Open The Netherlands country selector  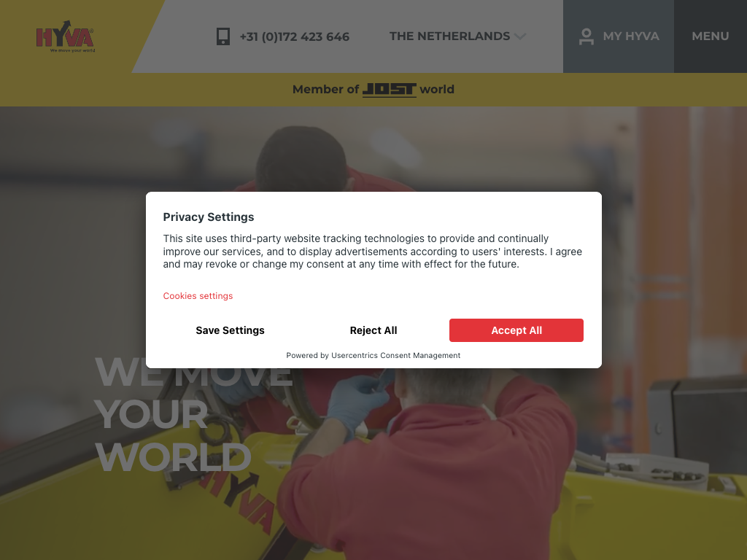tap(457, 36)
